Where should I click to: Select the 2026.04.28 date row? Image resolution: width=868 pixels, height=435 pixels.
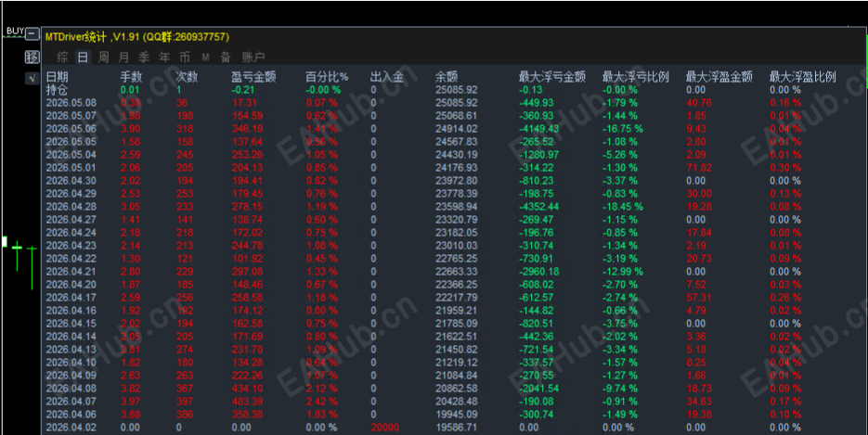pyautogui.click(x=71, y=207)
